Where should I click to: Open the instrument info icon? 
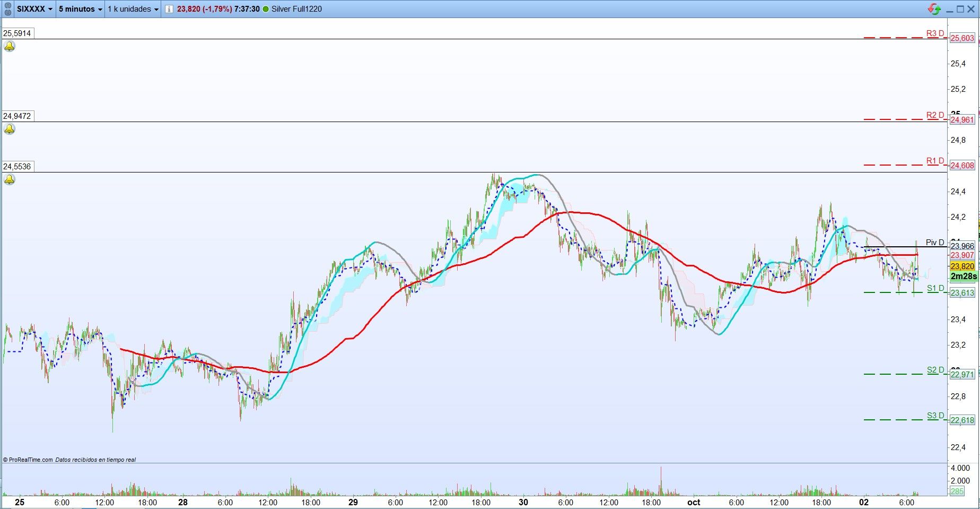169,9
